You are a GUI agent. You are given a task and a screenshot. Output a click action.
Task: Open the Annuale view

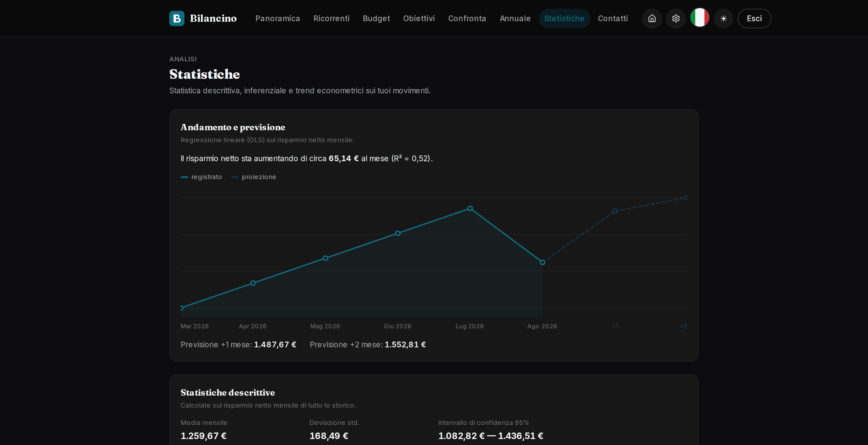pyautogui.click(x=515, y=18)
